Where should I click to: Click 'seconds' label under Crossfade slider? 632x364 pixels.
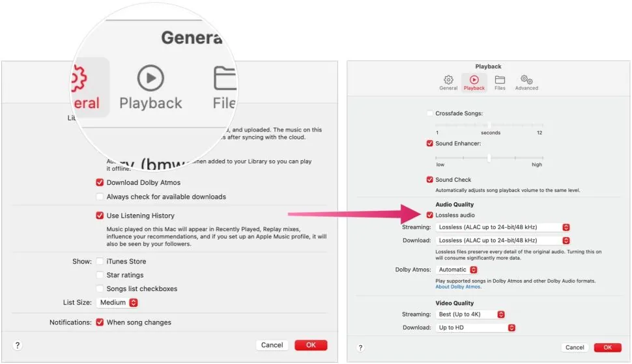[491, 133]
